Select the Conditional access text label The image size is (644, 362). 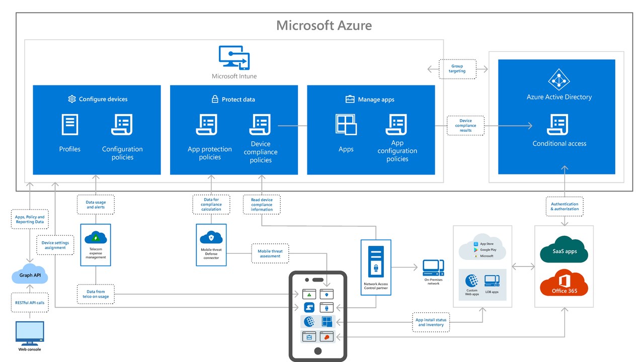point(559,143)
